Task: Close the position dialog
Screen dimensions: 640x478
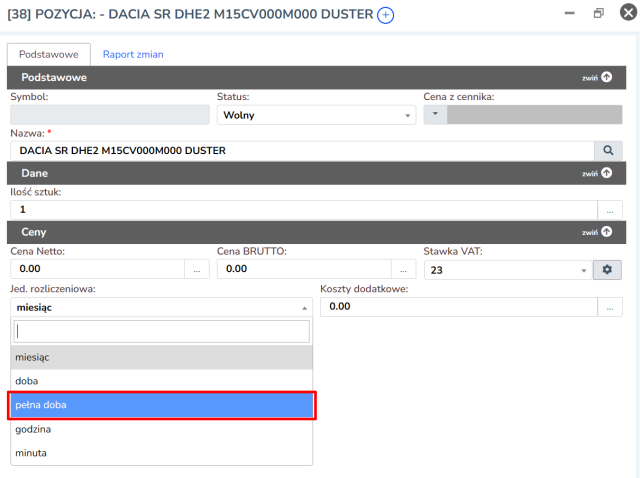Action: click(x=628, y=12)
